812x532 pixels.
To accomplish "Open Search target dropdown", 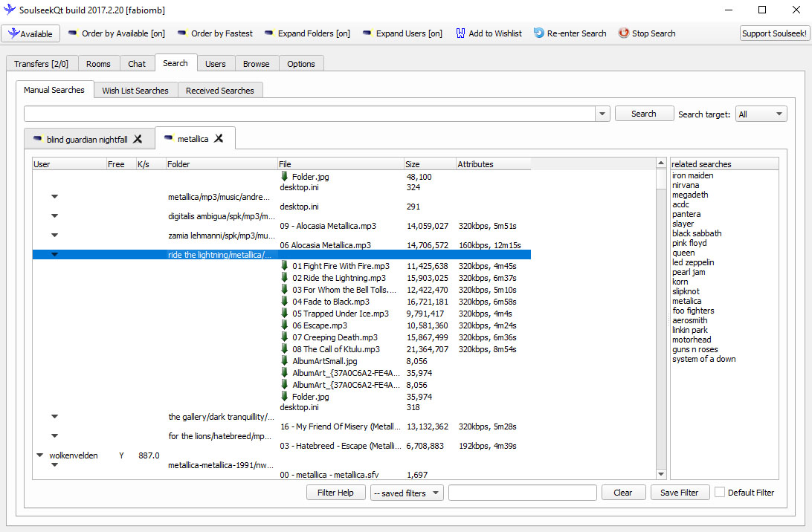I will pos(761,114).
